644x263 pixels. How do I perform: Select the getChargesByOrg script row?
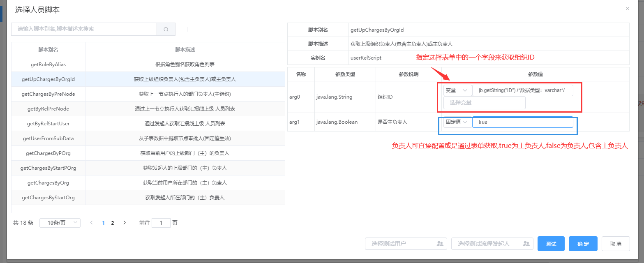pos(148,183)
